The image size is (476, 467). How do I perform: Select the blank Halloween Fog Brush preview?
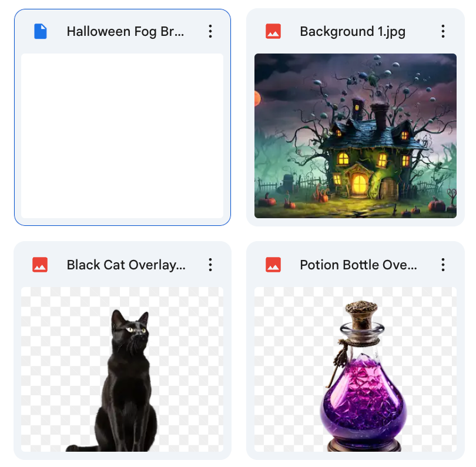[x=122, y=136]
